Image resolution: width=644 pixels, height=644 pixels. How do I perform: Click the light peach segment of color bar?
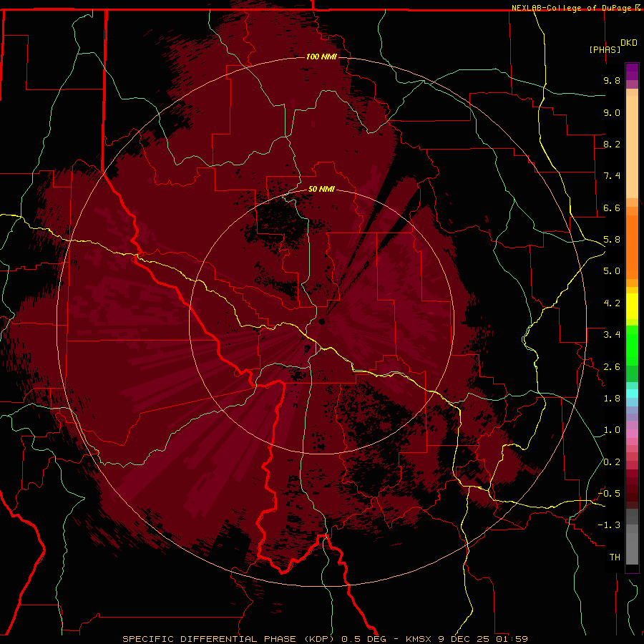pyautogui.click(x=632, y=147)
